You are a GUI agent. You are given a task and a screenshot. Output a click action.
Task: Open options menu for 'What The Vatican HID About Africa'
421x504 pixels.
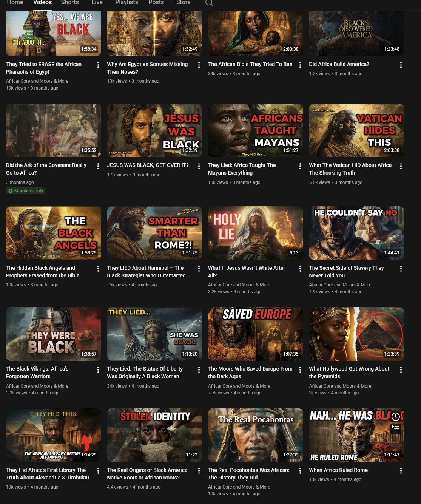pyautogui.click(x=401, y=166)
